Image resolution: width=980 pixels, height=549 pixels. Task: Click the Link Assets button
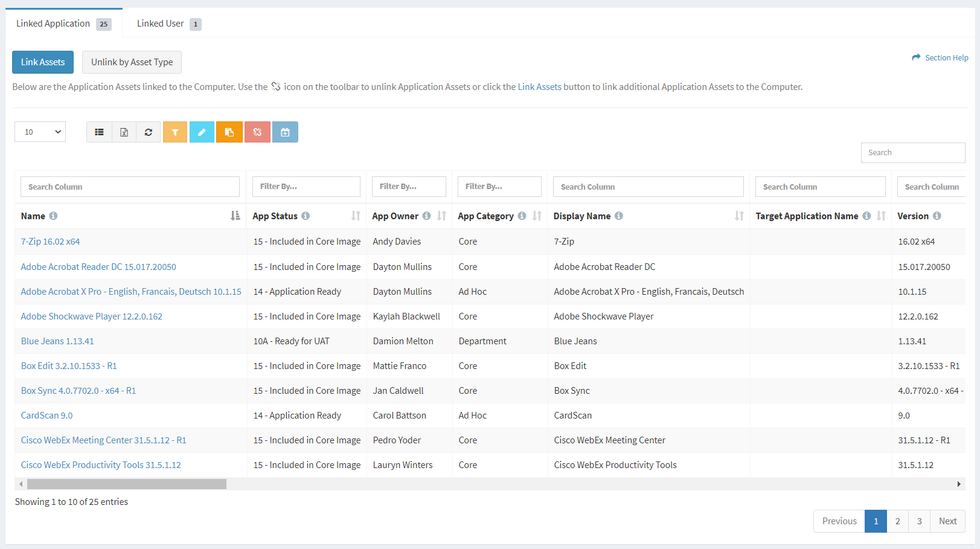42,62
